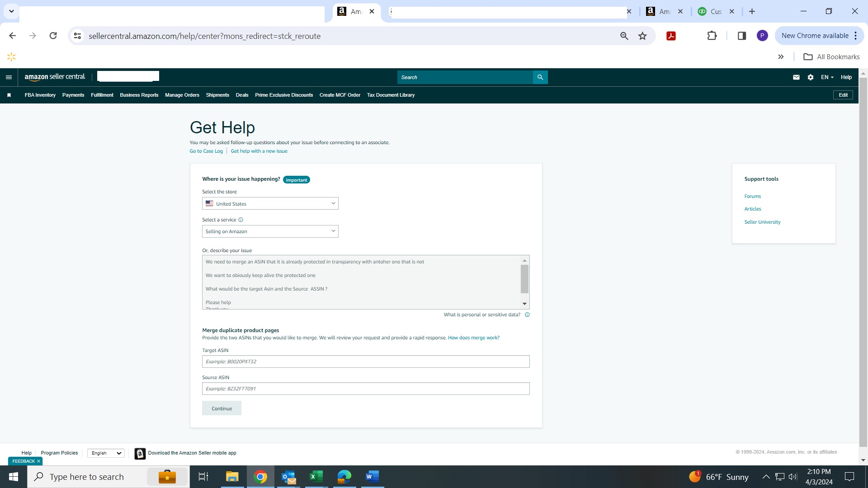
Task: Open the New Chrome available menu
Action: [820, 36]
